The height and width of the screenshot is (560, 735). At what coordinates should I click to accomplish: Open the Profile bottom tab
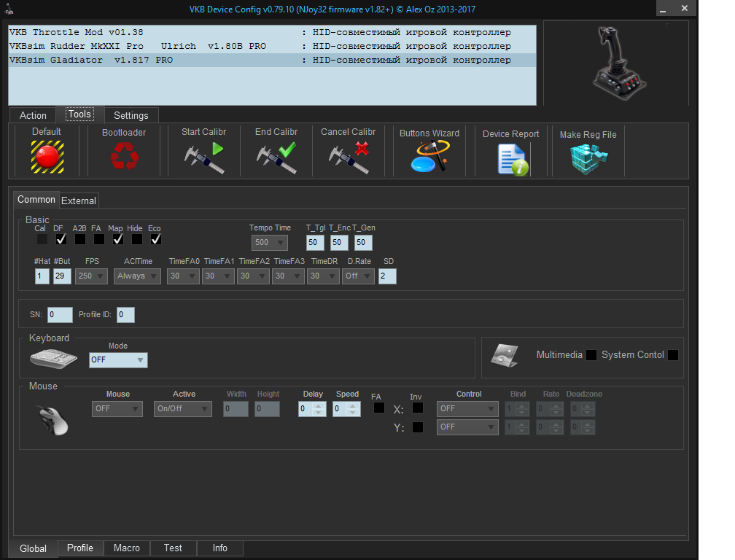coord(80,548)
